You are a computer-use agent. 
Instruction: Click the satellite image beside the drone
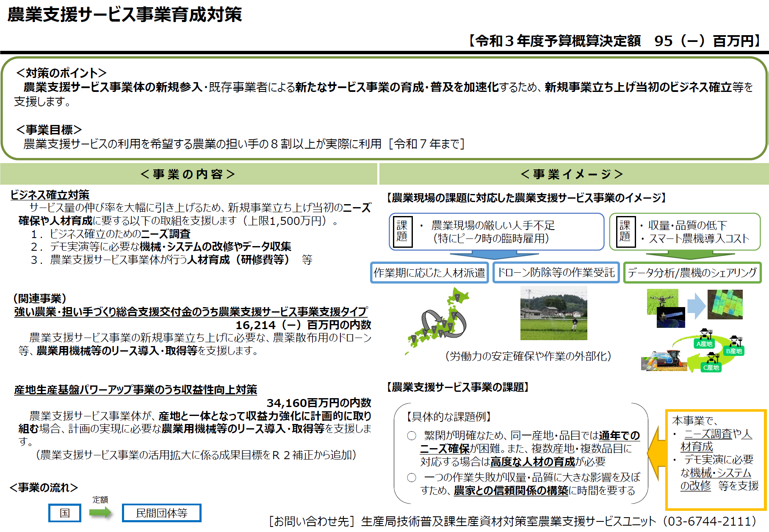click(x=671, y=318)
